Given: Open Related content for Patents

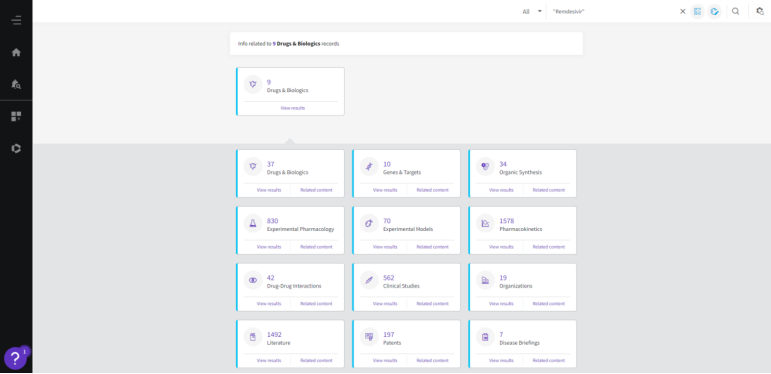Looking at the screenshot, I should [x=432, y=360].
